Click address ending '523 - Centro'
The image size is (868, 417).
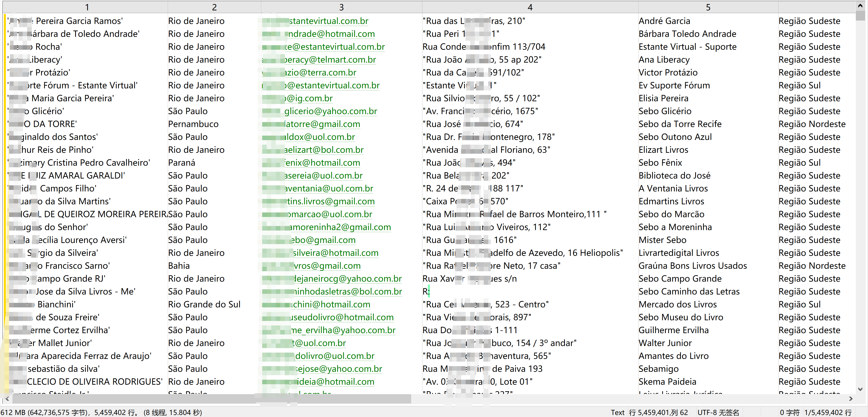click(486, 304)
